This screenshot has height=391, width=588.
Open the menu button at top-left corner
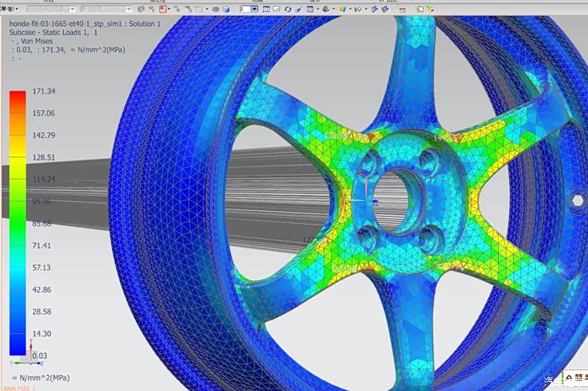(9, 9)
